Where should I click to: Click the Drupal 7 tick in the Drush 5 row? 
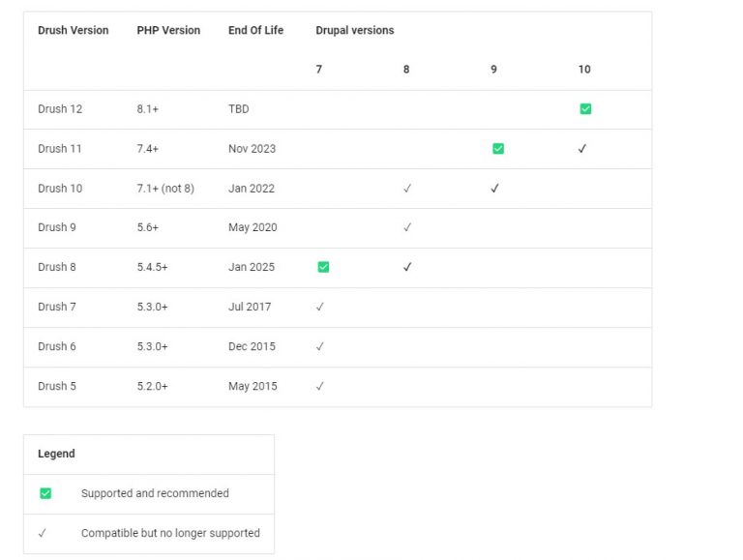(x=320, y=386)
